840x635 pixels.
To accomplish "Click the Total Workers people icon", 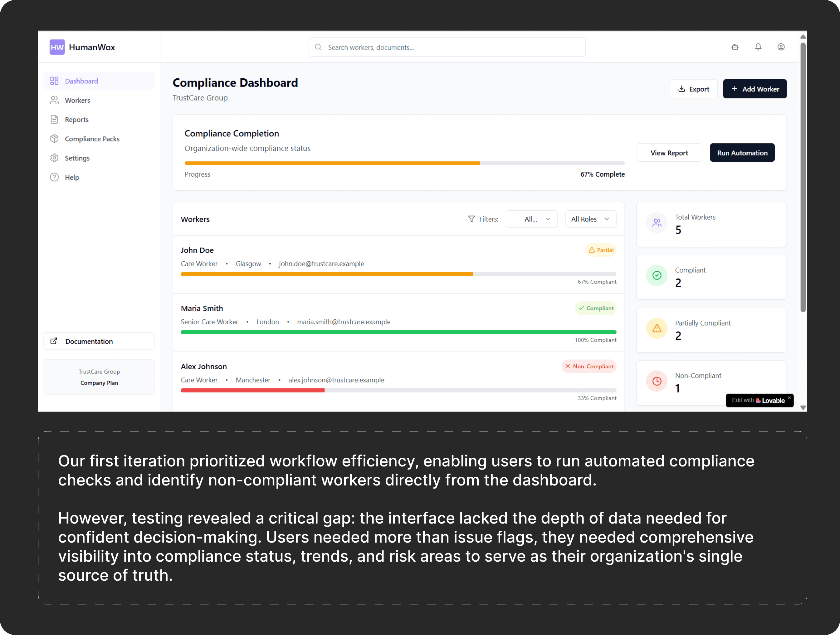I will 657,223.
